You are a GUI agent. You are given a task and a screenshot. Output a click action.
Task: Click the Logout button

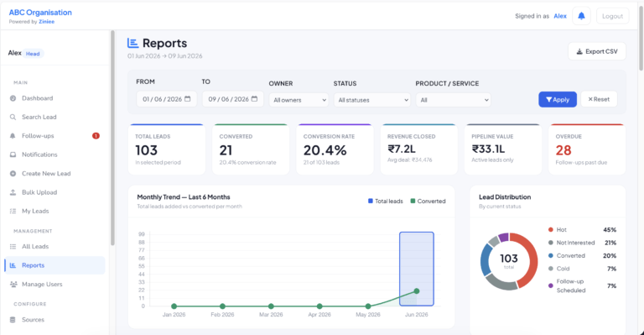point(612,16)
